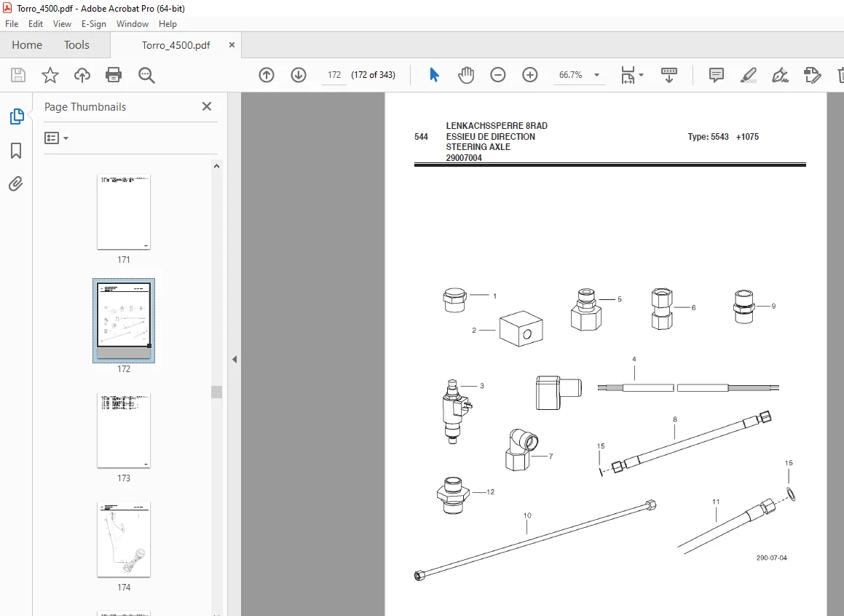The image size is (844, 616).
Task: Click the zoom percentage field 66.7%
Action: (571, 75)
